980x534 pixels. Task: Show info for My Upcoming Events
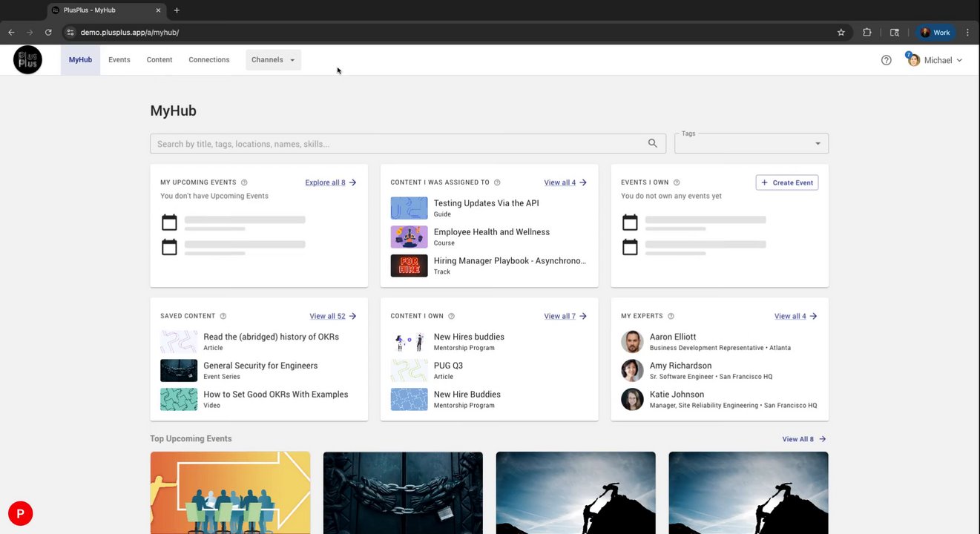244,182
